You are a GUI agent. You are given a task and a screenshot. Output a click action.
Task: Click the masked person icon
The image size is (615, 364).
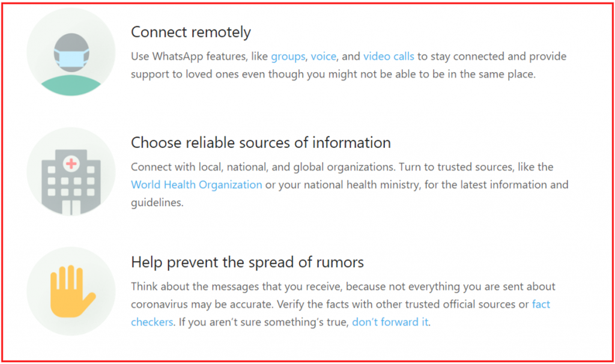tap(71, 52)
